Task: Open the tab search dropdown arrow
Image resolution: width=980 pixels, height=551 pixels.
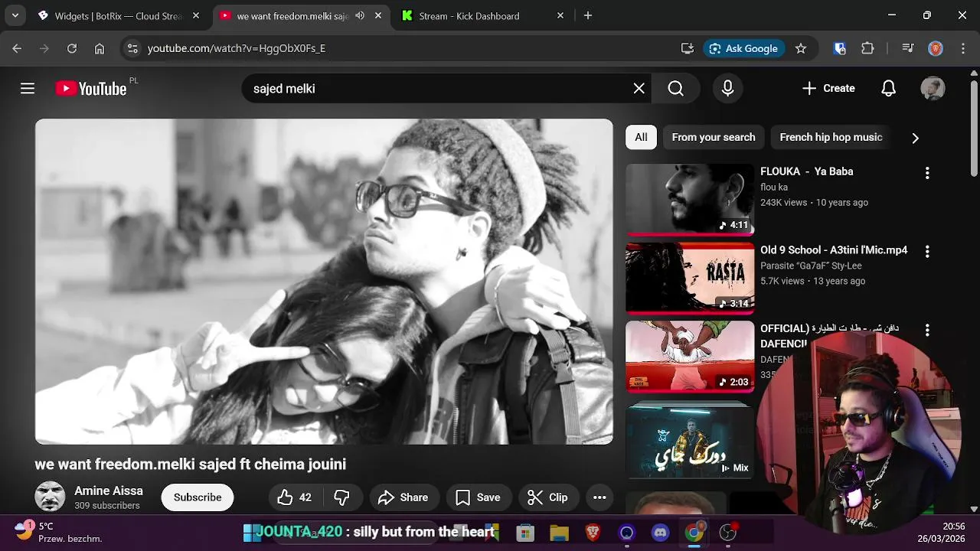Action: pyautogui.click(x=15, y=15)
